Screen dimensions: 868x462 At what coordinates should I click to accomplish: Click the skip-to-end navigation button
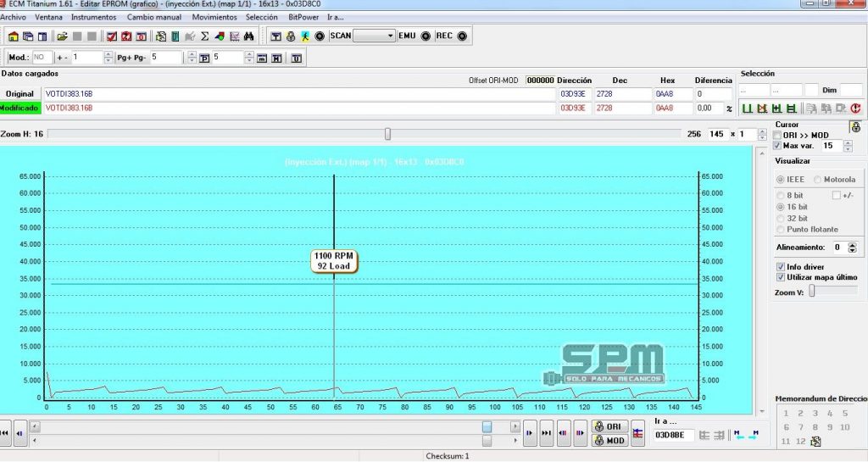click(x=546, y=433)
